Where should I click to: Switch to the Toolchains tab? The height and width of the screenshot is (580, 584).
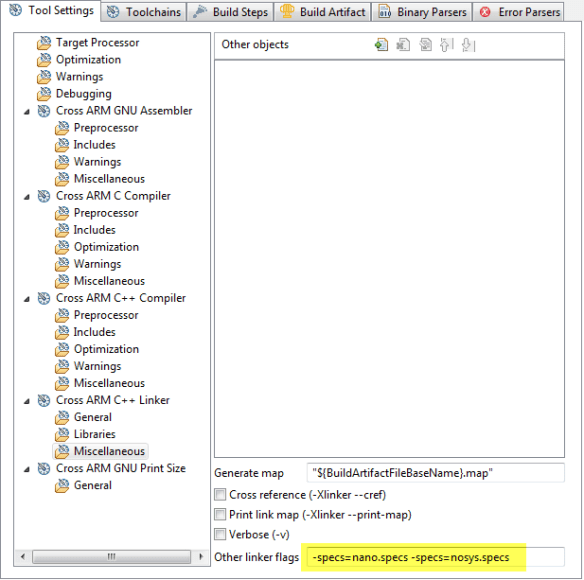pos(143,12)
